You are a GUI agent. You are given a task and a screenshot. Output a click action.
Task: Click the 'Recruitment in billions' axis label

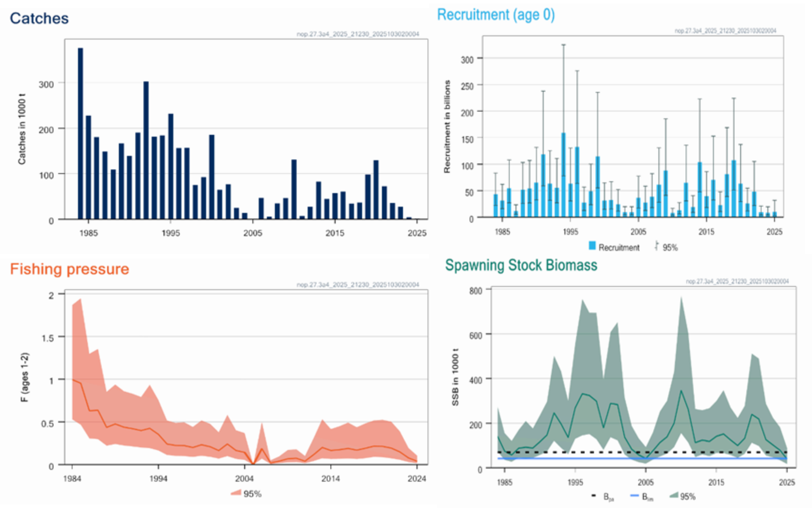pyautogui.click(x=447, y=127)
